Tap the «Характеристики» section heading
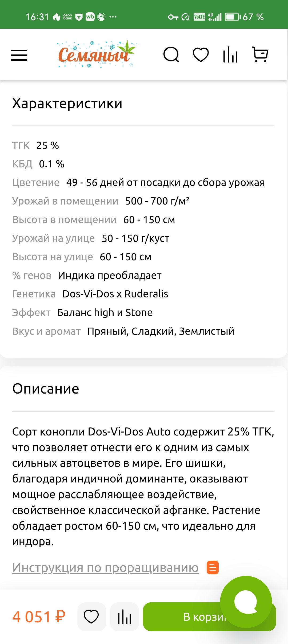 click(67, 103)
